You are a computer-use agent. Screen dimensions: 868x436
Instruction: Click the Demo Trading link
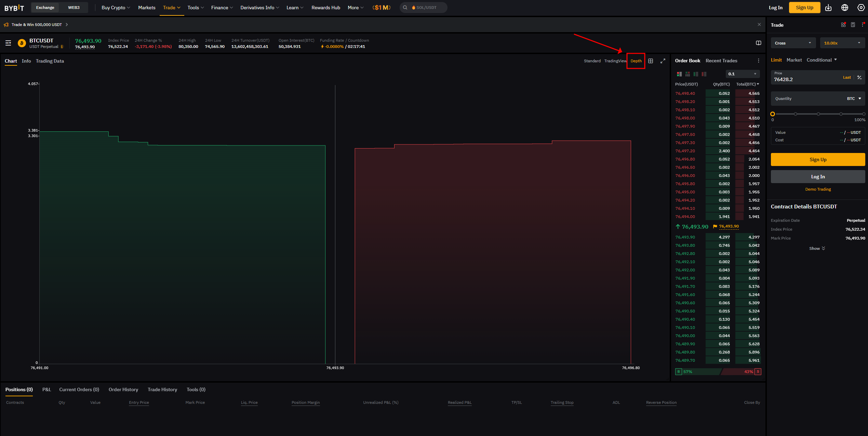coord(818,189)
